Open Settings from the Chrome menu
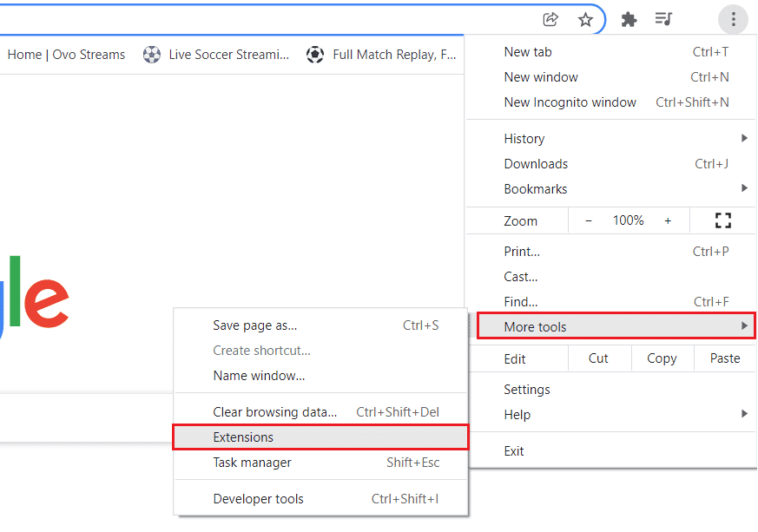This screenshot has width=758, height=532. point(611,390)
